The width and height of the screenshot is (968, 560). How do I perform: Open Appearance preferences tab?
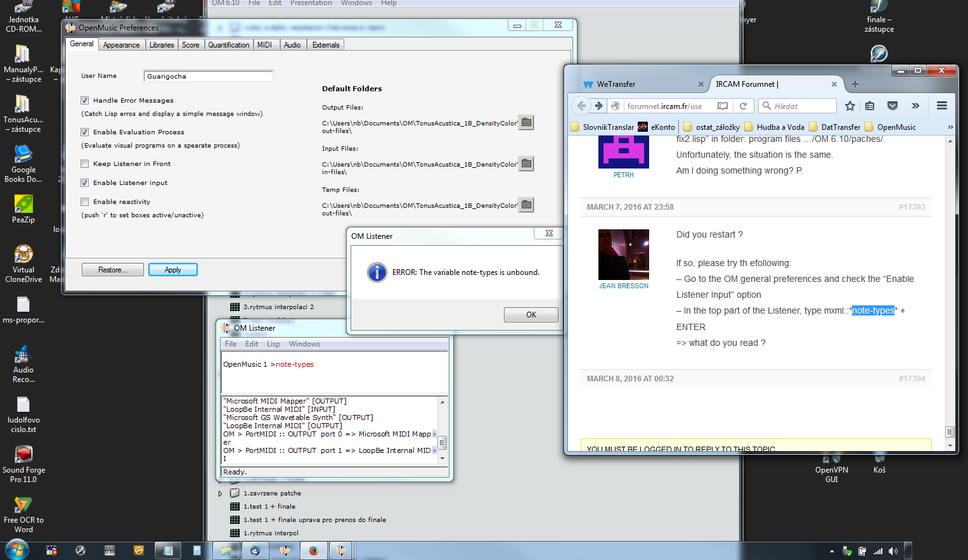(121, 45)
